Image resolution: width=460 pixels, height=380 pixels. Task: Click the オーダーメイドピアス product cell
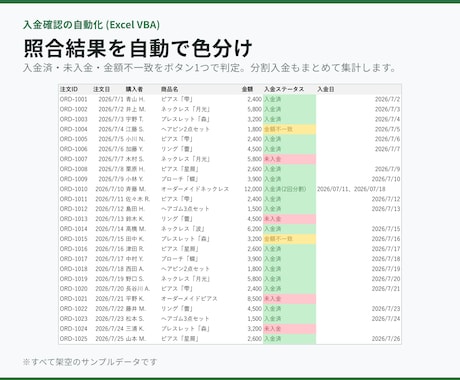[189, 299]
